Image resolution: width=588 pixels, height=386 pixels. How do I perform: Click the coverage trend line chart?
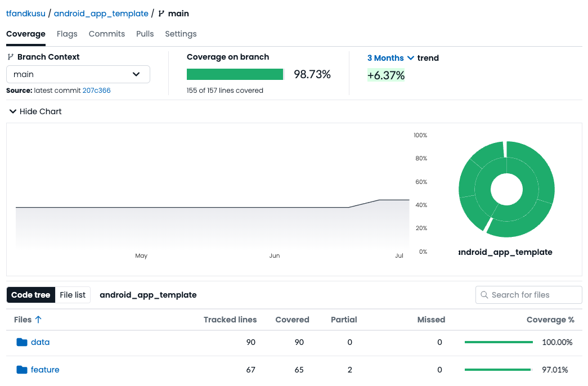tap(213, 225)
